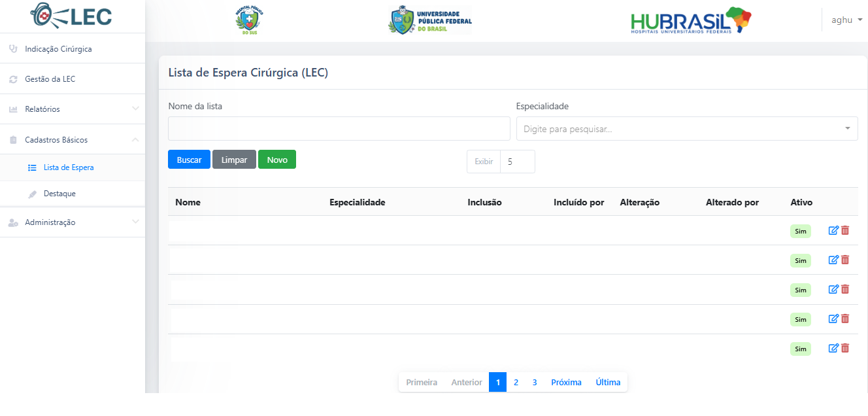
Task: Click the Sim badge in fifth row
Action: click(x=801, y=349)
